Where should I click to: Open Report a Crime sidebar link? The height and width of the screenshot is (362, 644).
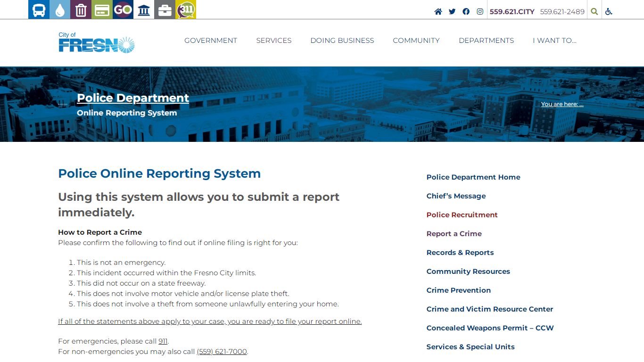pyautogui.click(x=454, y=234)
